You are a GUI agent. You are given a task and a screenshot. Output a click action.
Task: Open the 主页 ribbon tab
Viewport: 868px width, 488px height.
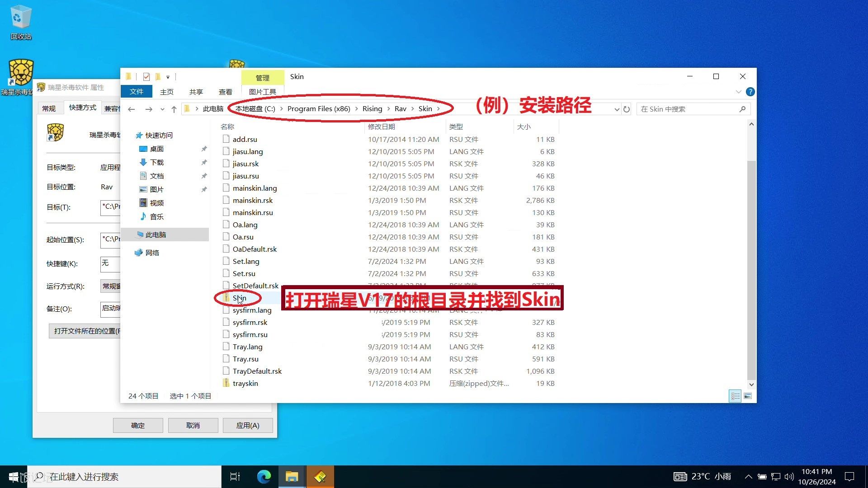pos(167,92)
